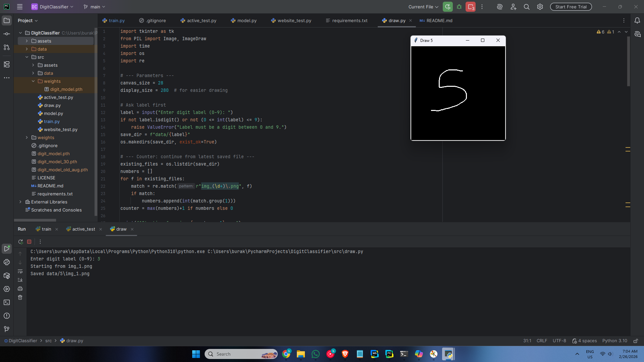Click the Windows taskbar Search box
This screenshot has width=644, height=362.
pyautogui.click(x=241, y=354)
